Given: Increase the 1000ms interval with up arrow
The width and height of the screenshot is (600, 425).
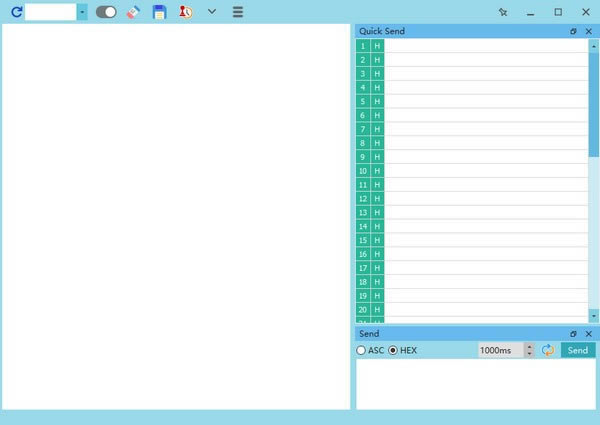Looking at the screenshot, I should 529,346.
